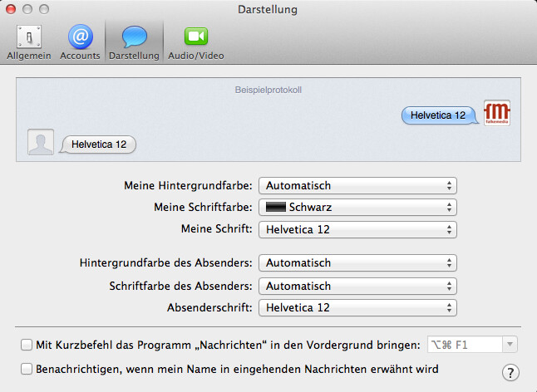
Task: Click the Beispielprotokoll heading text
Action: click(x=268, y=90)
